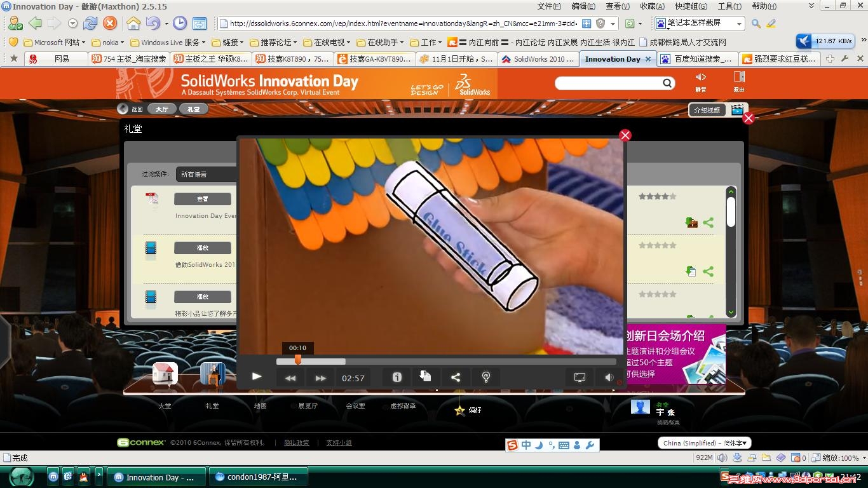Viewport: 868px width, 488px height.
Task: Click the 偏好 star preferences icon
Action: click(460, 410)
